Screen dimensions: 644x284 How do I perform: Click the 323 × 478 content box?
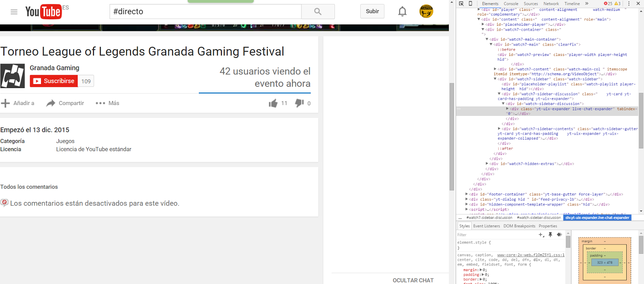tap(605, 263)
